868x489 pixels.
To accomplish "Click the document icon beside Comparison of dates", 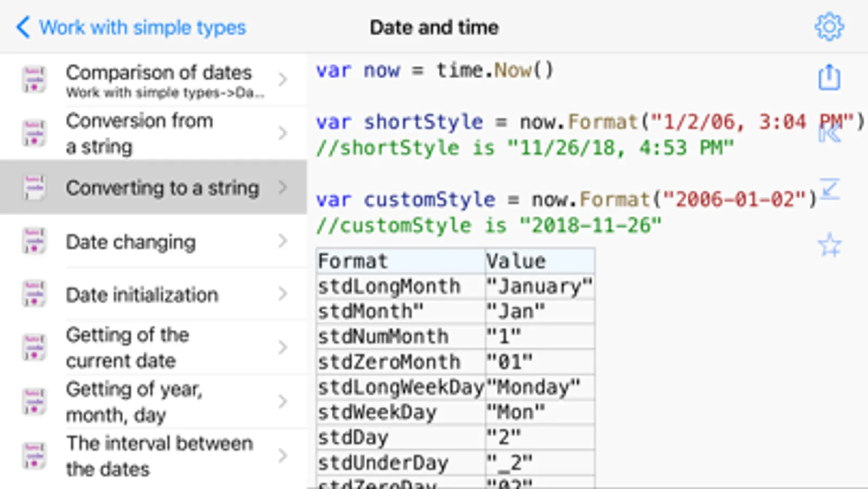I will (x=34, y=79).
